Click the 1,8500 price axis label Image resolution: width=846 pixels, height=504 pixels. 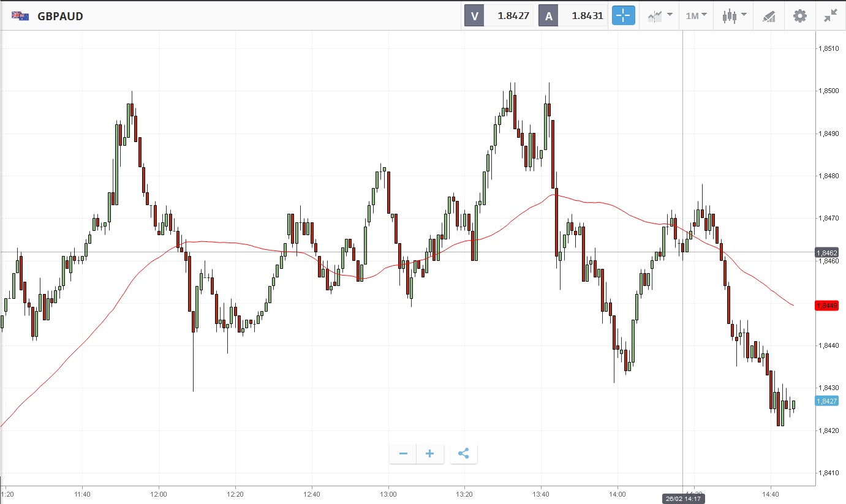831,91
